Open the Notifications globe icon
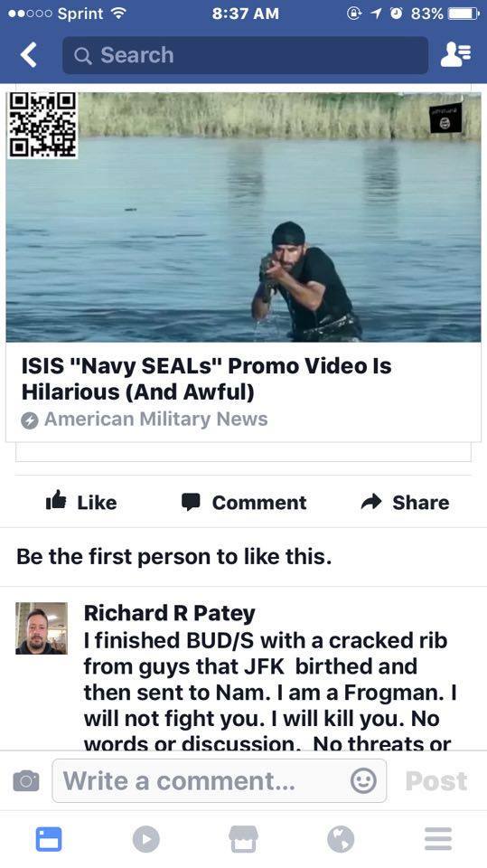The width and height of the screenshot is (487, 868). click(341, 839)
